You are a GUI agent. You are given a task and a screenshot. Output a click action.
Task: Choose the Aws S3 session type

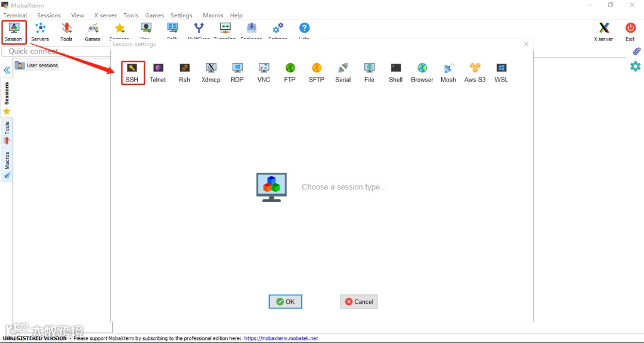pos(475,73)
